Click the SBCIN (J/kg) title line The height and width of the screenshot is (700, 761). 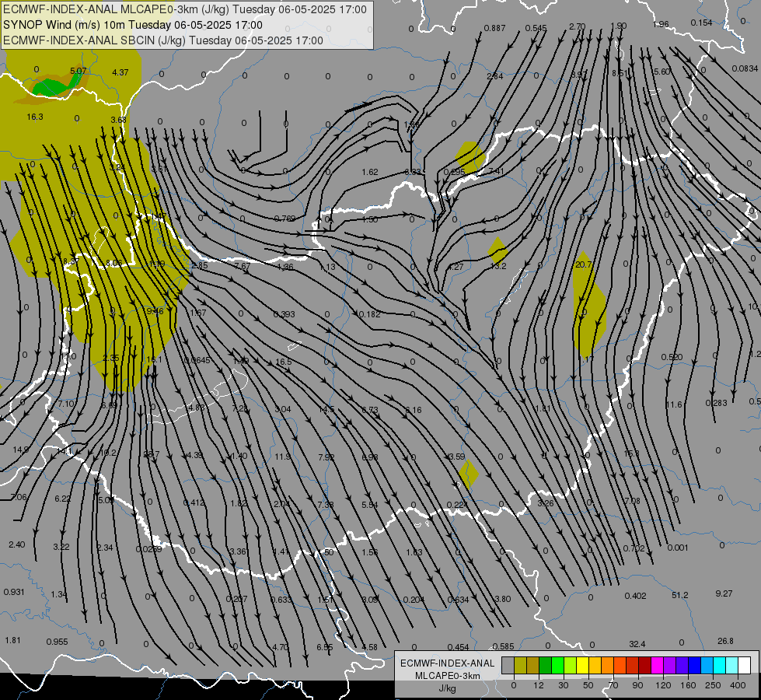point(163,40)
